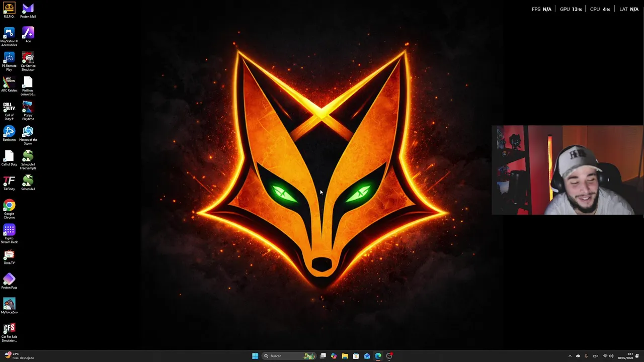644x362 pixels.
Task: Select the blank-page Call of Duty shortcut
Action: coord(9,158)
